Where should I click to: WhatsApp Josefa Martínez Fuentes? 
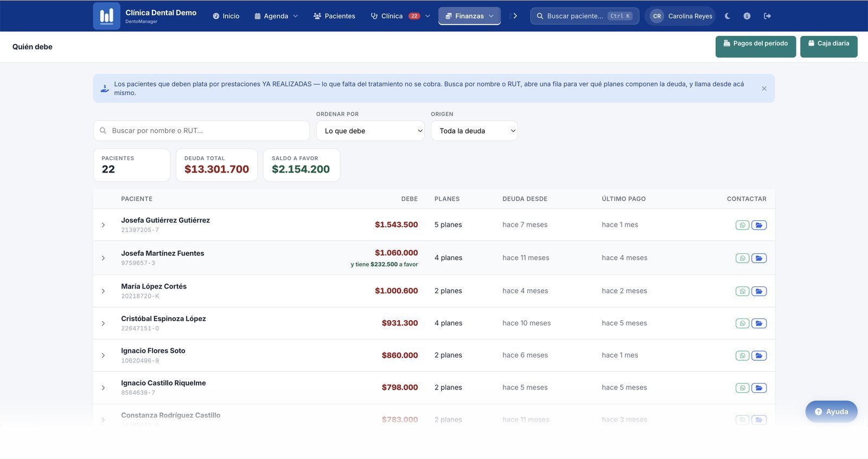click(x=742, y=258)
